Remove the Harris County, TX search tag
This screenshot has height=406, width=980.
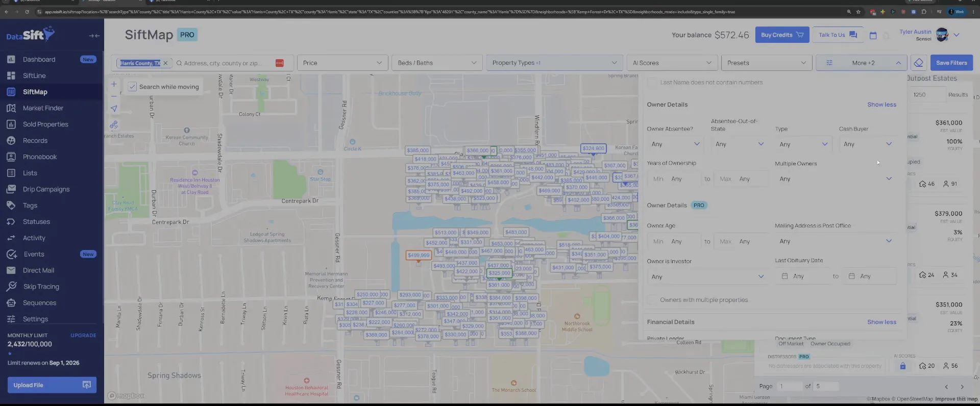coord(165,63)
